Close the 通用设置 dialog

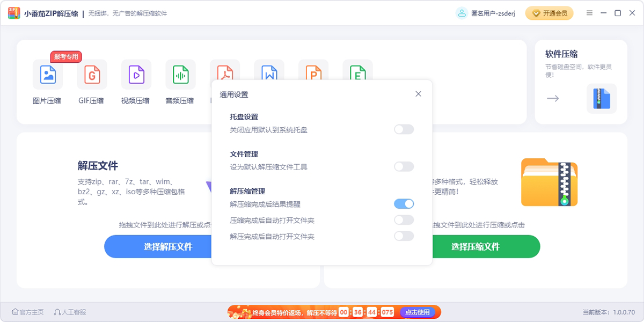[419, 94]
